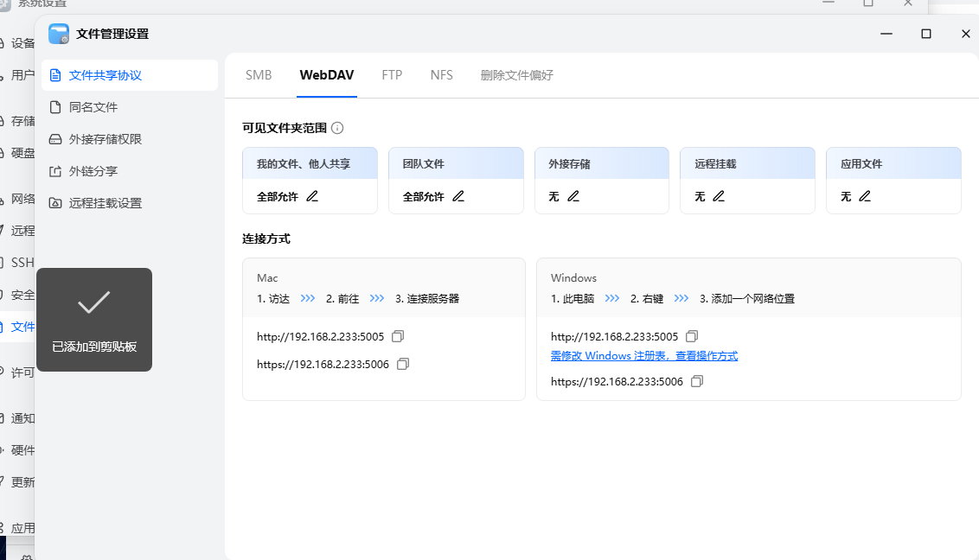Viewport: 979px width, 560px height.
Task: Edit 团队文件 permission with pencil icon
Action: pyautogui.click(x=458, y=197)
